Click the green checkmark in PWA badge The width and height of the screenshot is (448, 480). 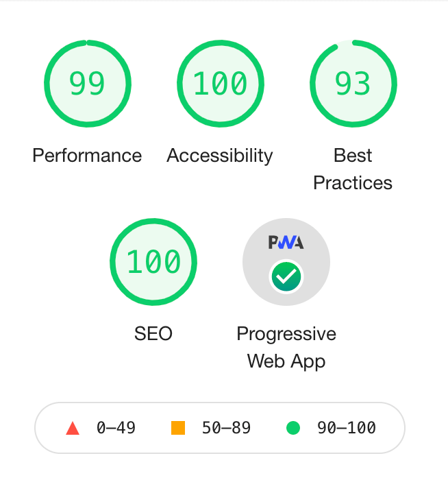click(286, 276)
